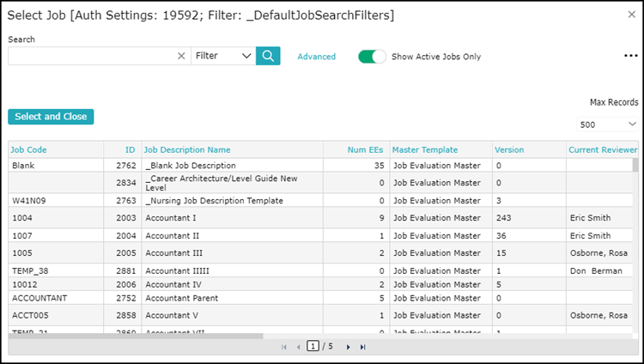Jump to the last page of results
644x364 pixels.
[362, 347]
